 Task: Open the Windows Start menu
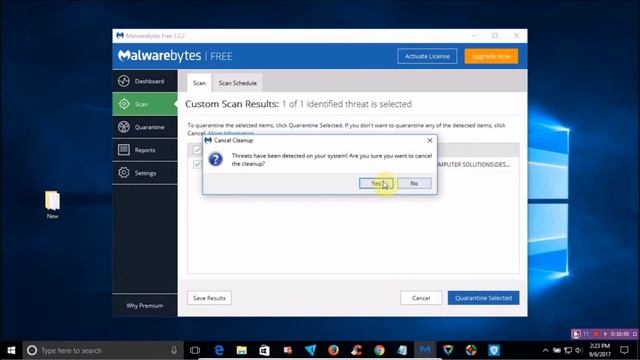[11, 350]
